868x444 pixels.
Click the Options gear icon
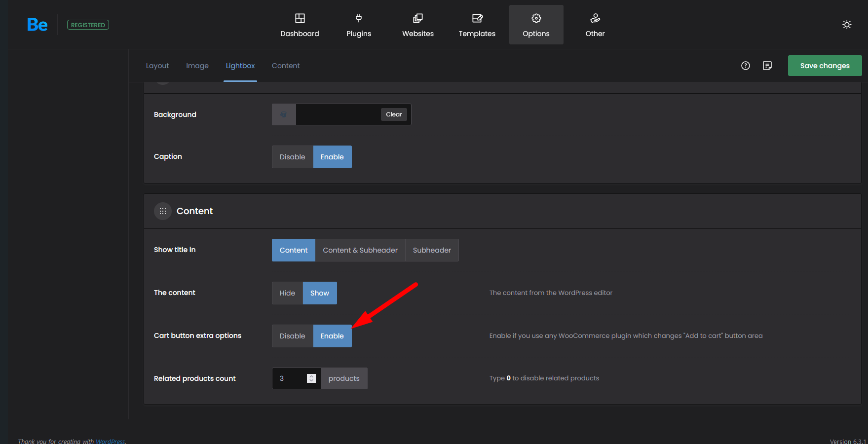(x=536, y=18)
